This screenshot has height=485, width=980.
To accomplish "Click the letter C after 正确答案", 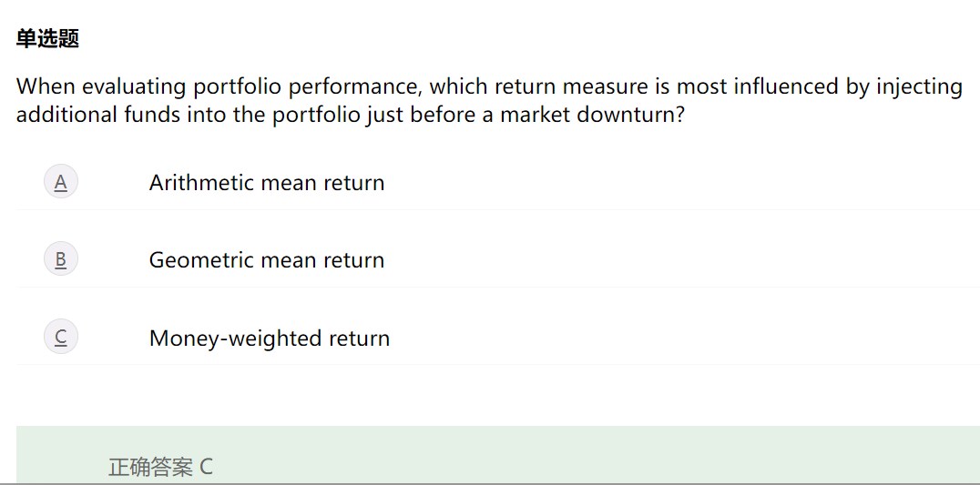I will pyautogui.click(x=206, y=468).
